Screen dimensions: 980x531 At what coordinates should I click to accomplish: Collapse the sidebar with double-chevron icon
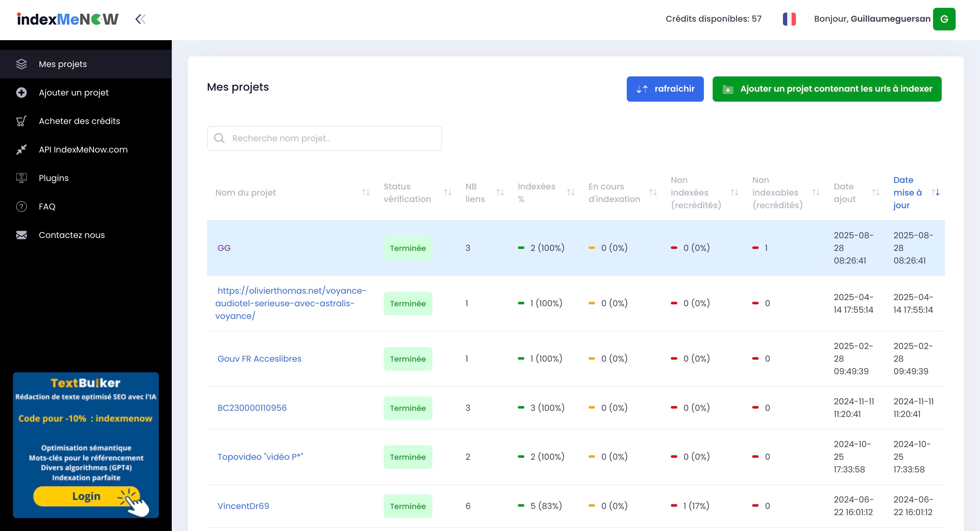[140, 19]
